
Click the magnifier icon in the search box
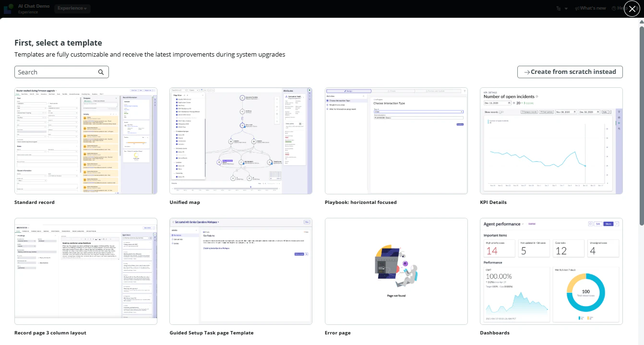pyautogui.click(x=101, y=72)
